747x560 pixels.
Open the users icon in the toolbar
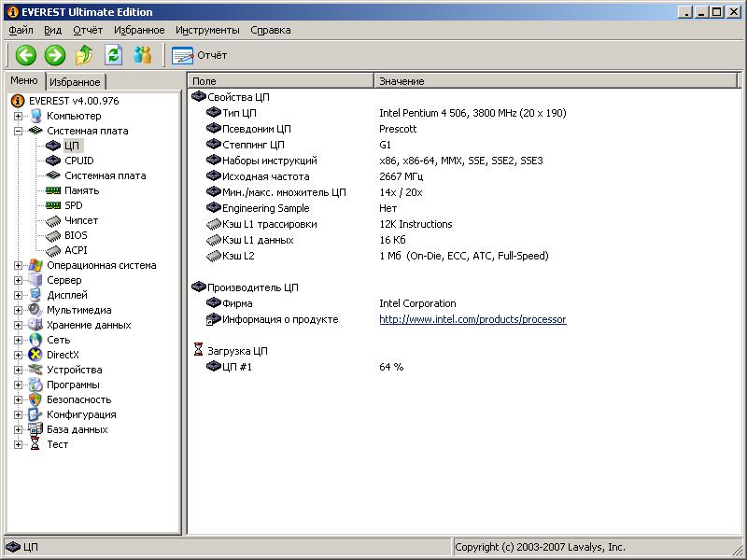(142, 55)
